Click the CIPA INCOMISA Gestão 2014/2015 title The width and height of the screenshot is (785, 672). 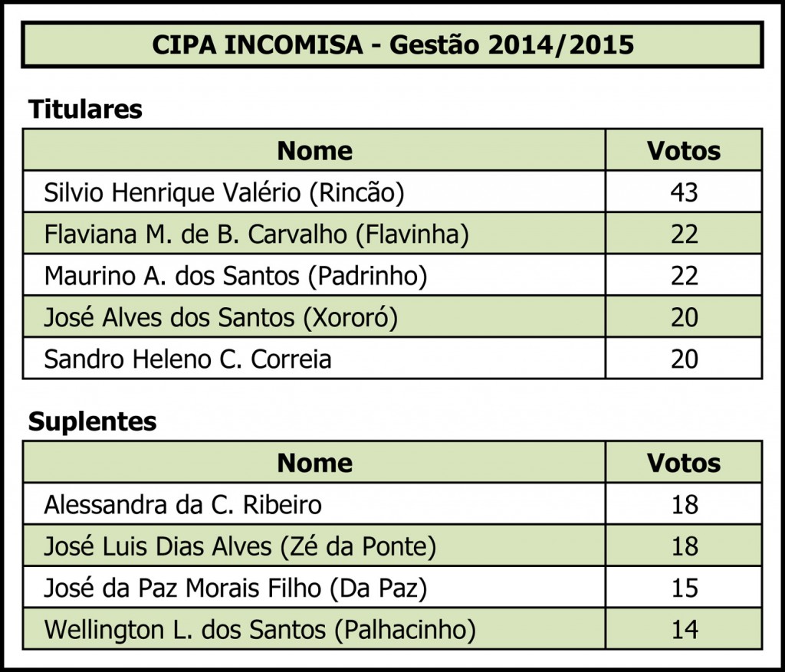click(x=392, y=44)
